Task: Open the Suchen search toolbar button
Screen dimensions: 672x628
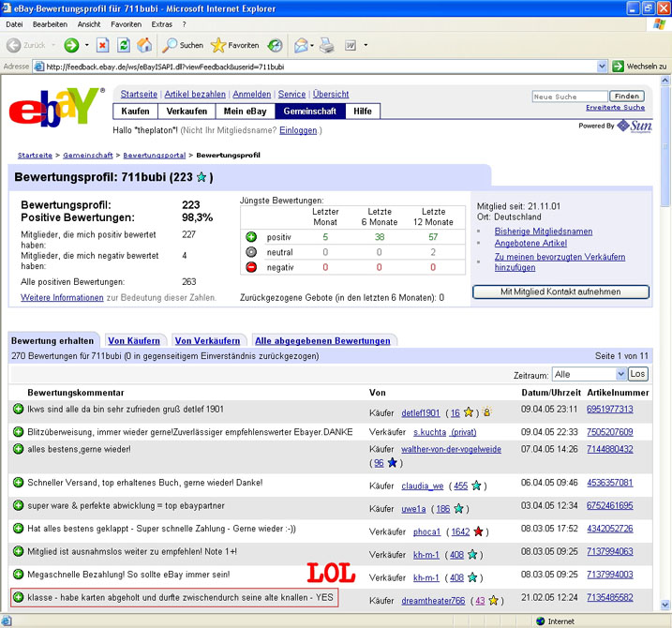Action: [183, 45]
